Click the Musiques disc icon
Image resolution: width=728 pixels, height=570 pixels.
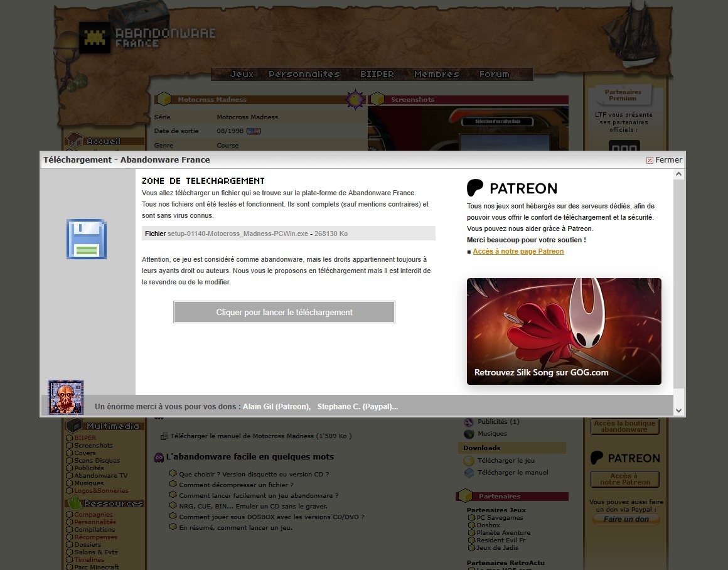pos(469,434)
